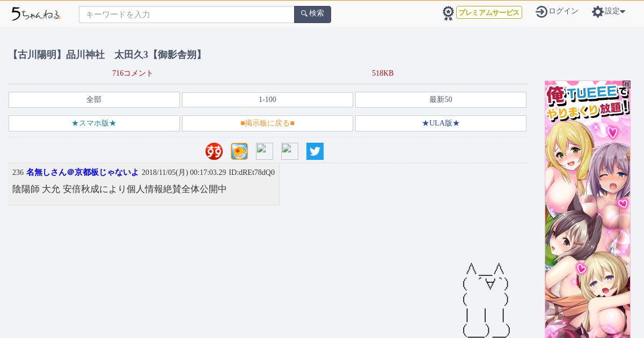This screenshot has height=338, width=644.
Task: Click post number 236
Action: tap(18, 173)
